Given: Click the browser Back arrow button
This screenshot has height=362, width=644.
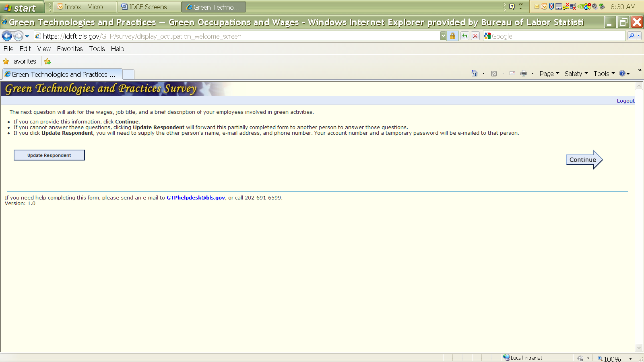Looking at the screenshot, I should tap(7, 36).
